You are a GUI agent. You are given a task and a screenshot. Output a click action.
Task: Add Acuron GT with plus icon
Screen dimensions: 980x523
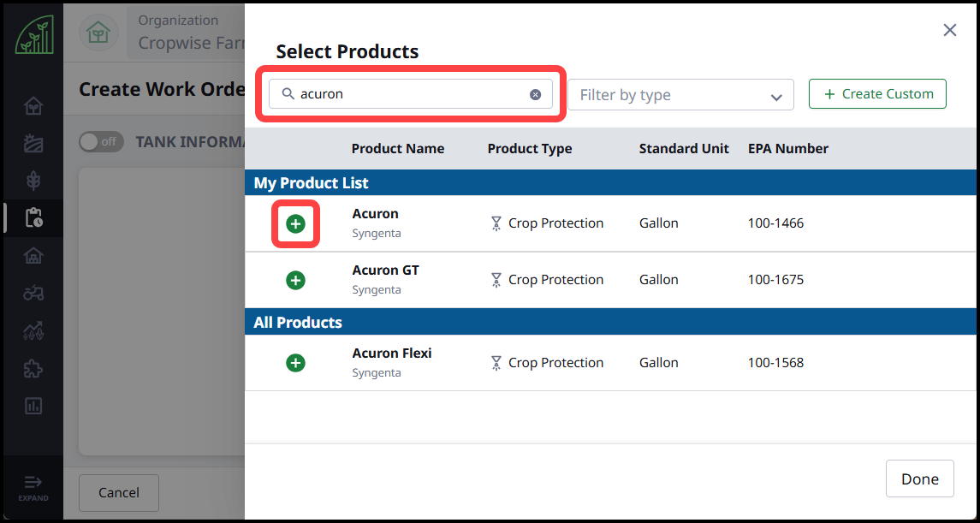click(295, 280)
